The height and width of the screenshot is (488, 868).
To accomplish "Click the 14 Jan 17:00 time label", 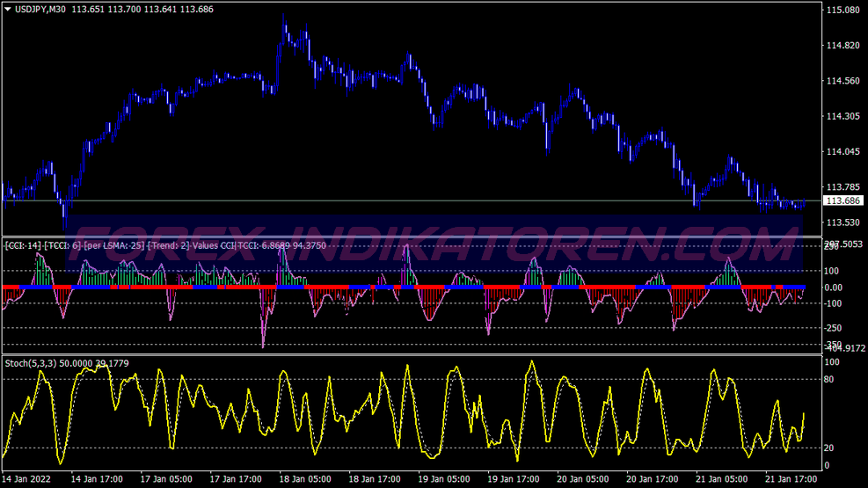I will (x=97, y=479).
